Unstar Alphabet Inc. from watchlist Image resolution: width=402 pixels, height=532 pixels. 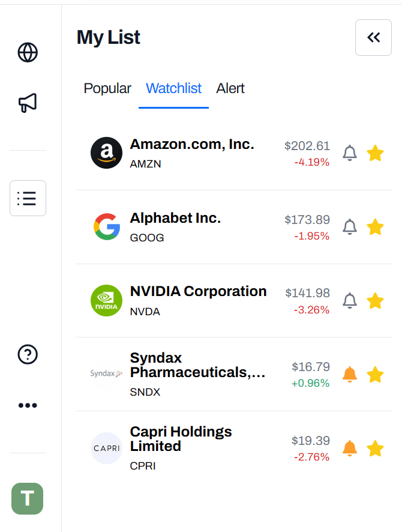click(375, 226)
